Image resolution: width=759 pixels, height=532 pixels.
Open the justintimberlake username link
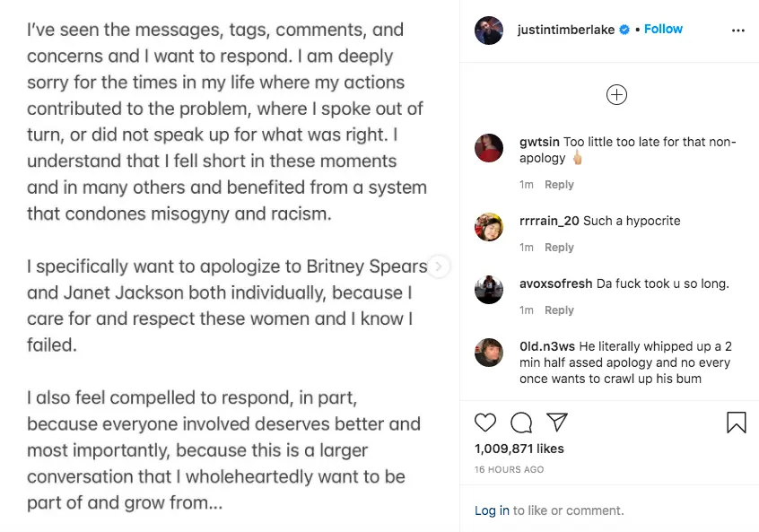566,30
